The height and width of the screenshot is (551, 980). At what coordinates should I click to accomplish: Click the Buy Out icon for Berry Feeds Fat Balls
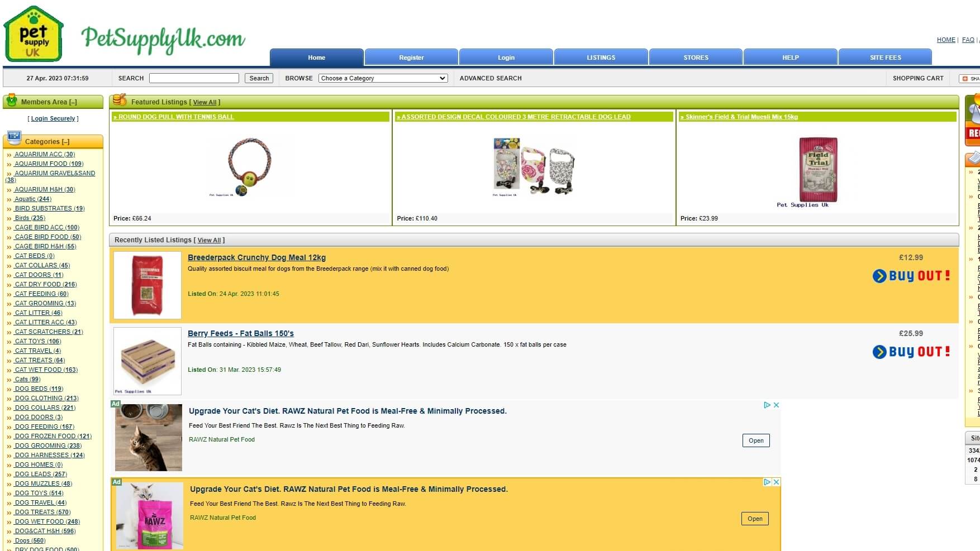click(x=910, y=352)
